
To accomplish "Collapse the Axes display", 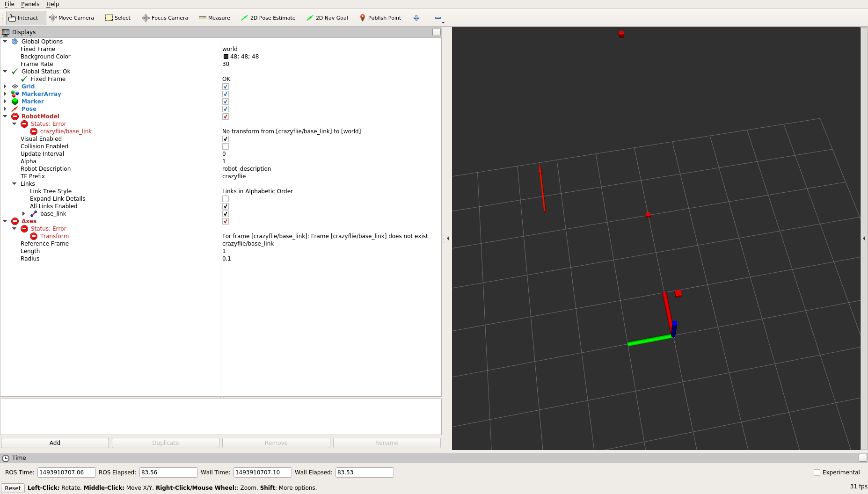I will [x=5, y=221].
